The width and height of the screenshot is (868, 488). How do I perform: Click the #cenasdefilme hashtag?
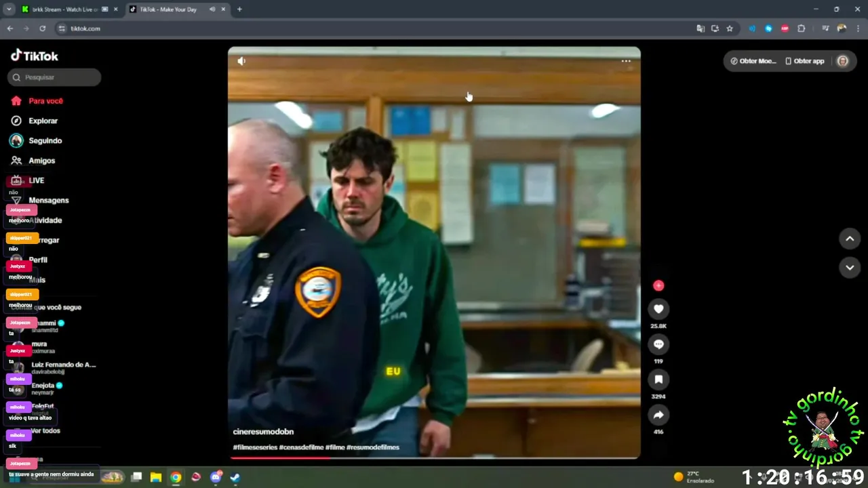click(301, 447)
